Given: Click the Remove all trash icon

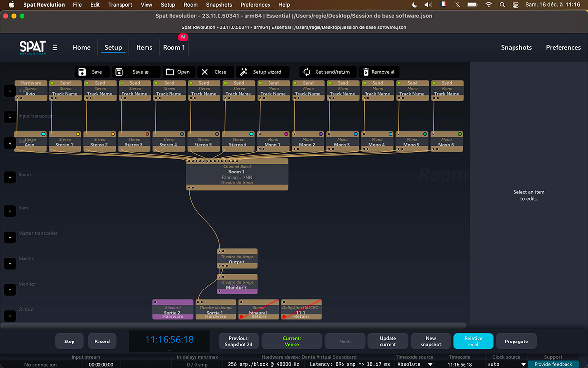Looking at the screenshot, I should [x=366, y=72].
